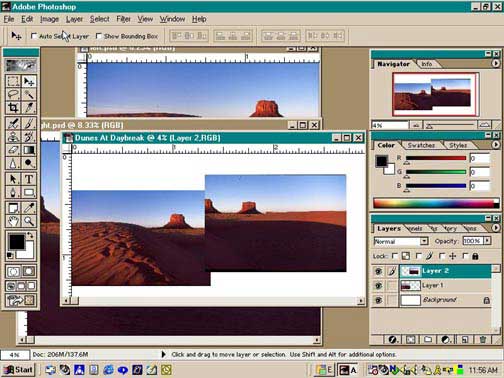Enable Auto Select Layer checkbox
Image resolution: width=504 pixels, height=378 pixels.
34,36
